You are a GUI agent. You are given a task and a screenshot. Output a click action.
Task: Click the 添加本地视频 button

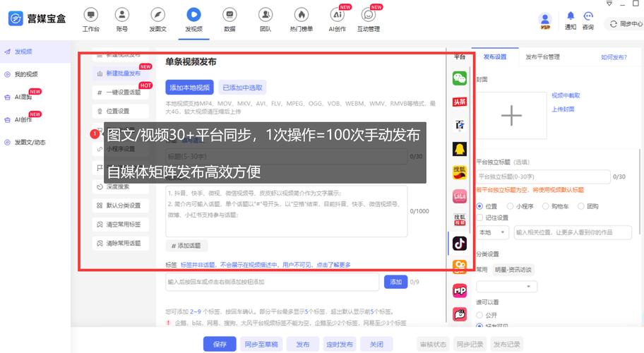click(189, 88)
